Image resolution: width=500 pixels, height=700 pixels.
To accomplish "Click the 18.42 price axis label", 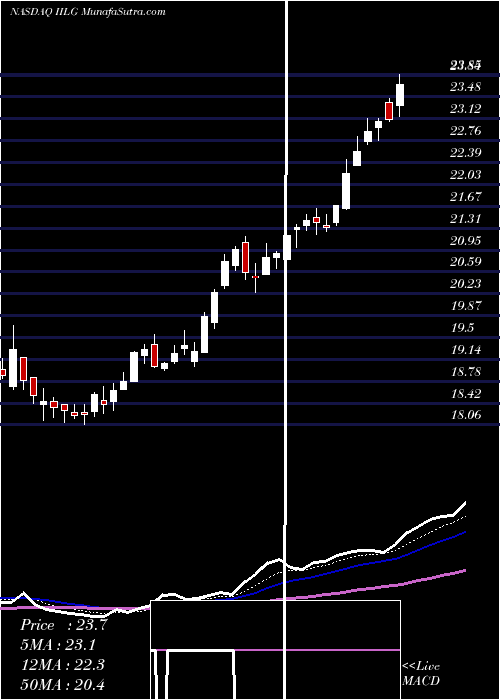I will tap(466, 394).
